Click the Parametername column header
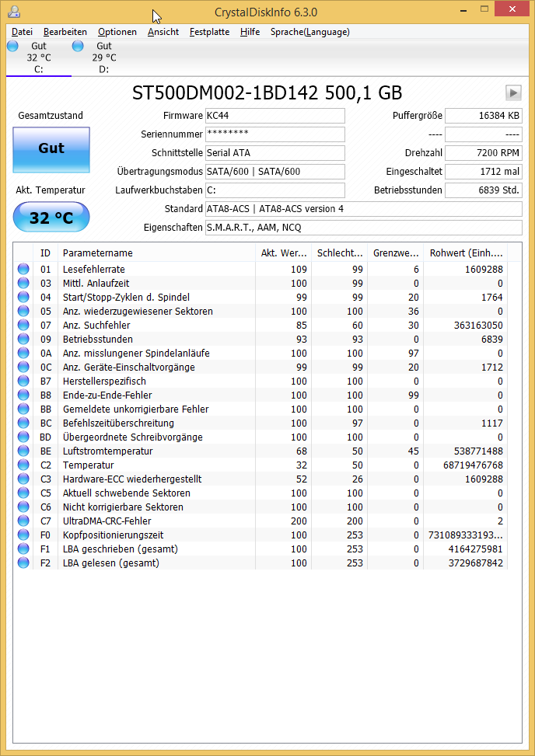 point(156,253)
